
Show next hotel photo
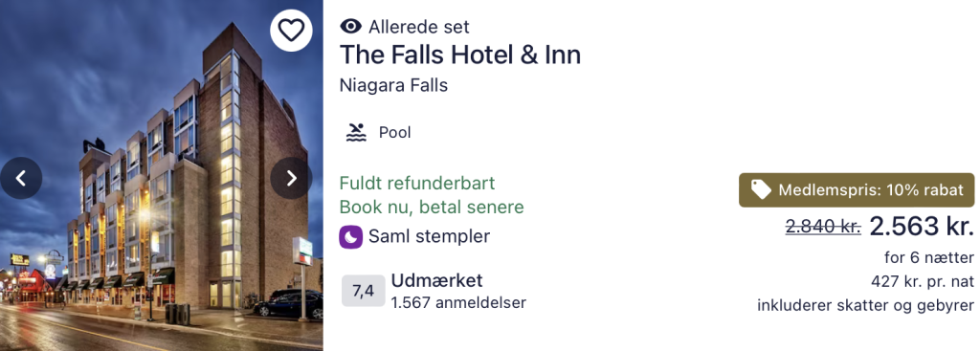pyautogui.click(x=291, y=178)
